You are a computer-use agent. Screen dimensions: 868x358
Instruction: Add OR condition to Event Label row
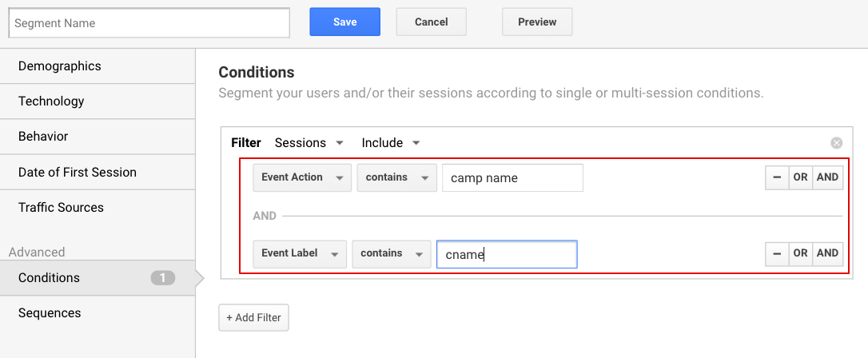801,253
